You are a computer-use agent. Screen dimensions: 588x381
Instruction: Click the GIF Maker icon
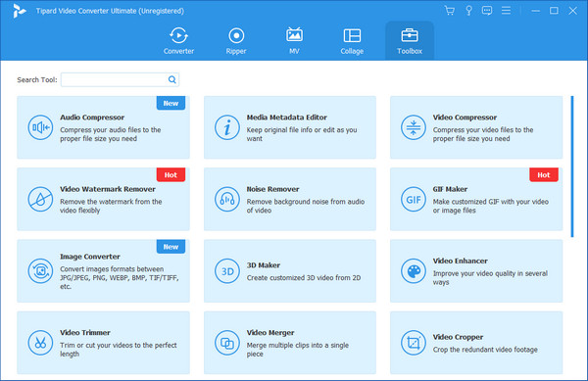pyautogui.click(x=414, y=199)
